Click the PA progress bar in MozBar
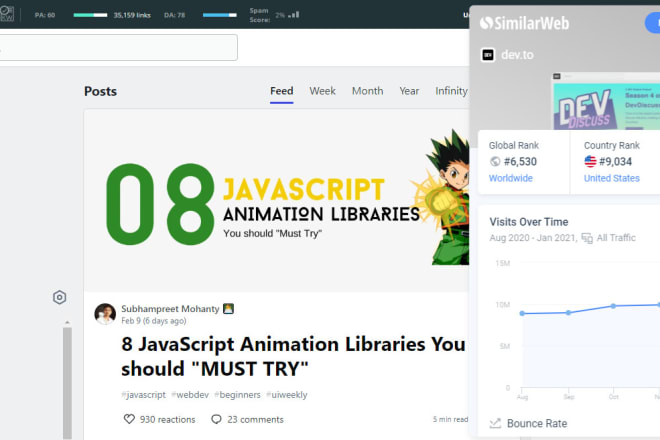660x440 pixels. pos(90,15)
